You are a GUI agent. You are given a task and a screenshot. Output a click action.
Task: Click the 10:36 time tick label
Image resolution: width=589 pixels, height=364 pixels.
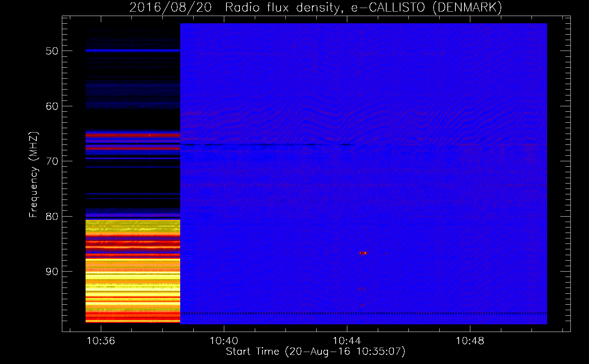tap(101, 341)
